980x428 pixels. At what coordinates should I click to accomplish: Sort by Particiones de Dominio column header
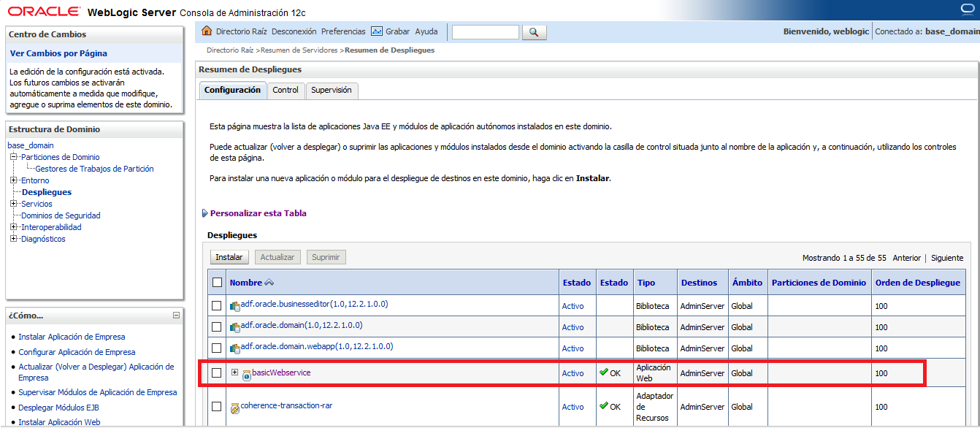pos(819,283)
